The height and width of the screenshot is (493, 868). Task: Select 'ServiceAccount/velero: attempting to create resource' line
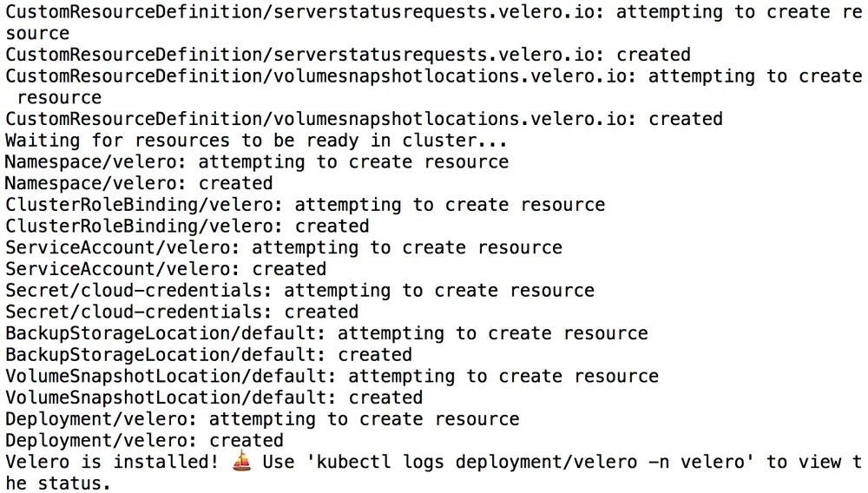pyautogui.click(x=284, y=247)
